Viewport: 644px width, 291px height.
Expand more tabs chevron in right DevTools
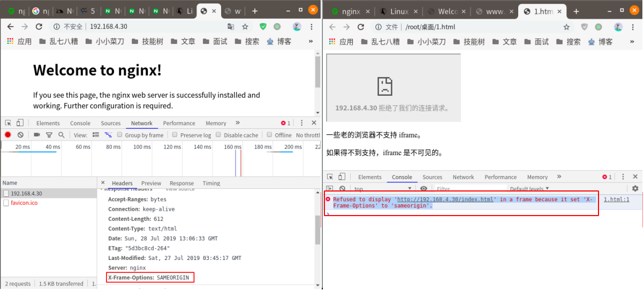point(559,177)
